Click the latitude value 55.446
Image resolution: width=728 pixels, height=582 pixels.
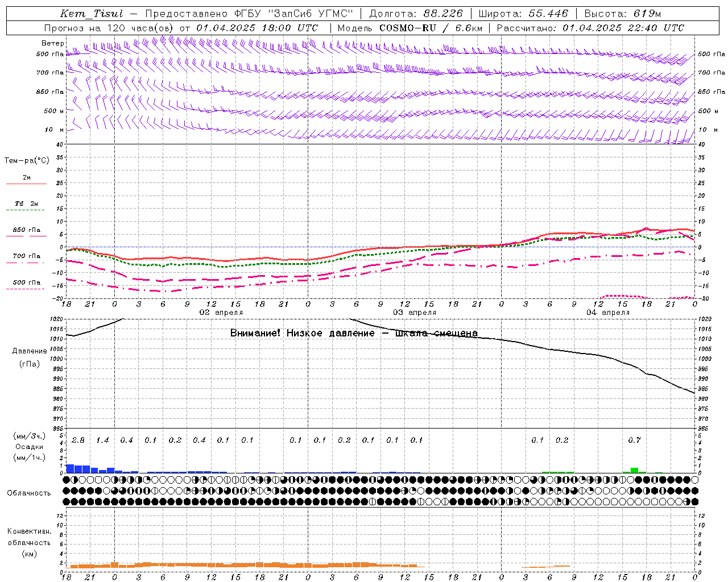pos(548,14)
